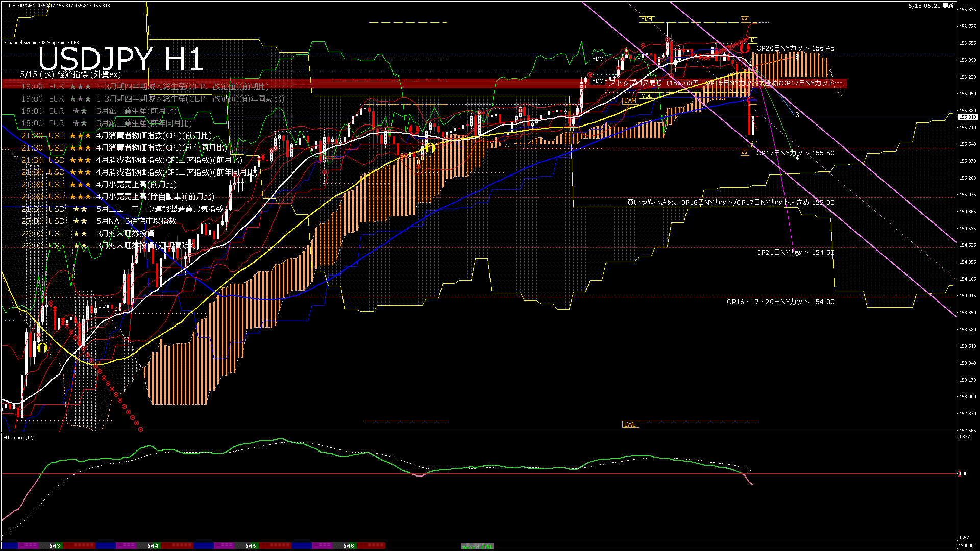Screen dimensions: 980x551
Task: Click the 23:00 USD NAHB住宅市場指数 event row
Action: (99, 221)
